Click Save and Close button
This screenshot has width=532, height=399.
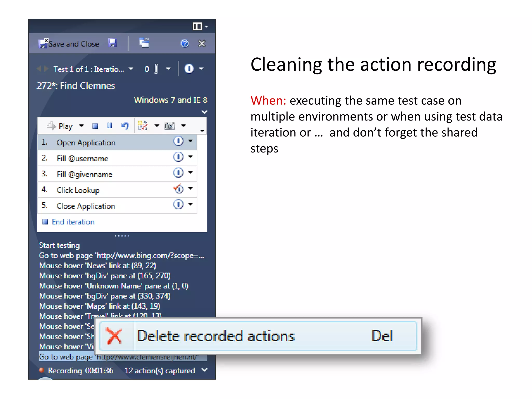[x=69, y=44]
